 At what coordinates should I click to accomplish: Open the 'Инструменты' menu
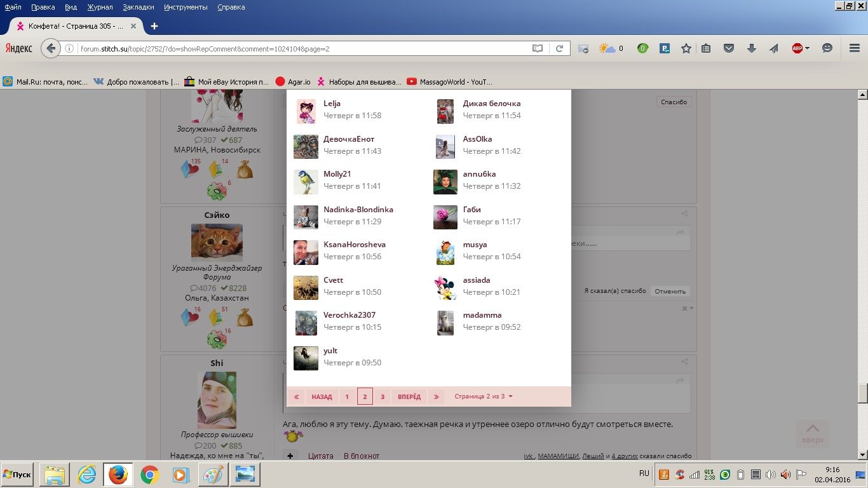pos(186,7)
